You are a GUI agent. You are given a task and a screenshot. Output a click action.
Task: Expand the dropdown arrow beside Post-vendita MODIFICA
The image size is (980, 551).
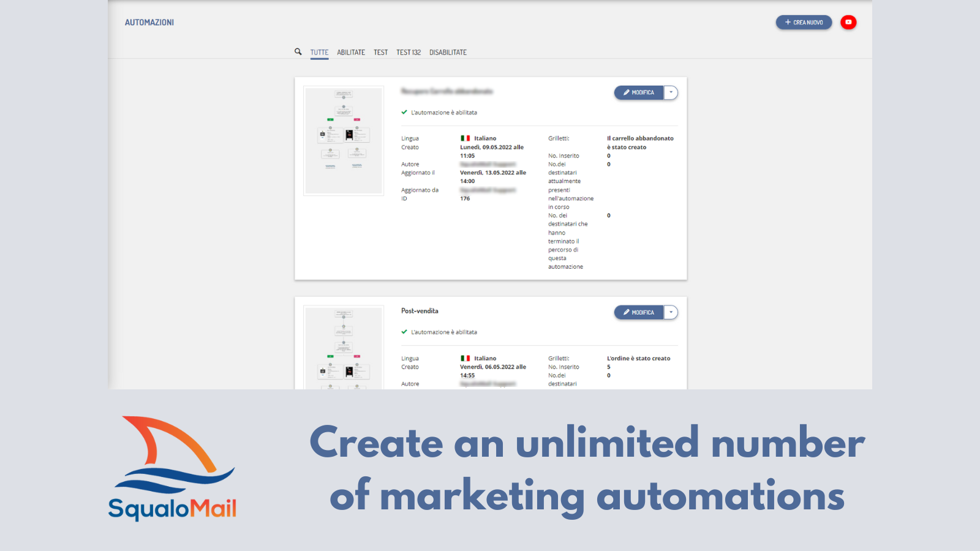671,312
